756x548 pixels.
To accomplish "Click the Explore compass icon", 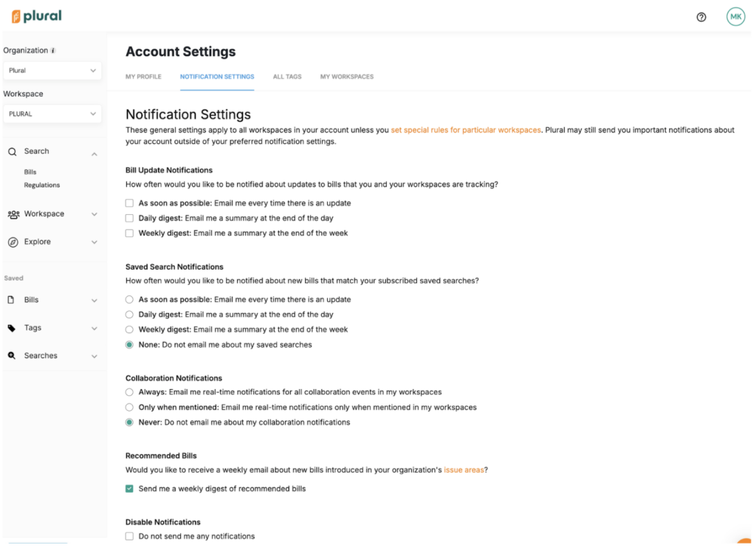I will click(13, 242).
